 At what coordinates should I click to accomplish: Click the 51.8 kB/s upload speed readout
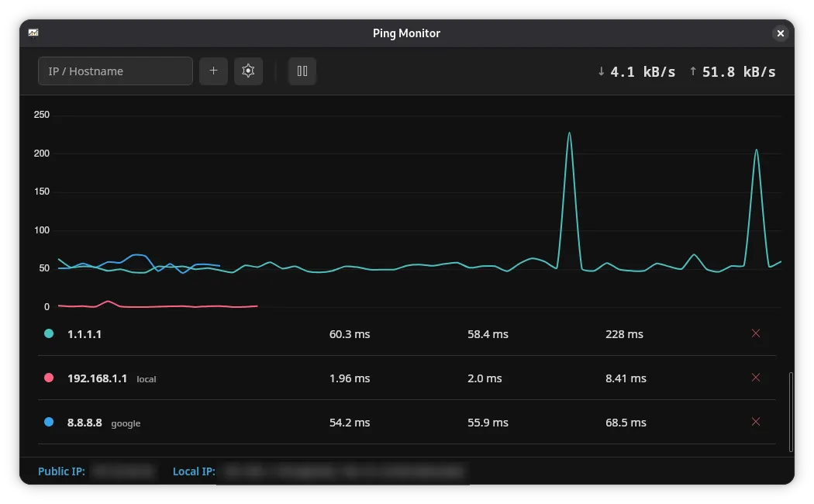pos(739,71)
